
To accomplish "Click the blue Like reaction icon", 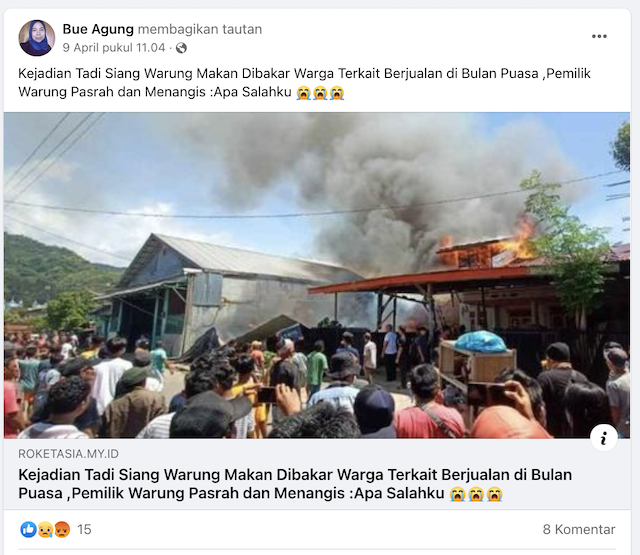I will [x=28, y=529].
